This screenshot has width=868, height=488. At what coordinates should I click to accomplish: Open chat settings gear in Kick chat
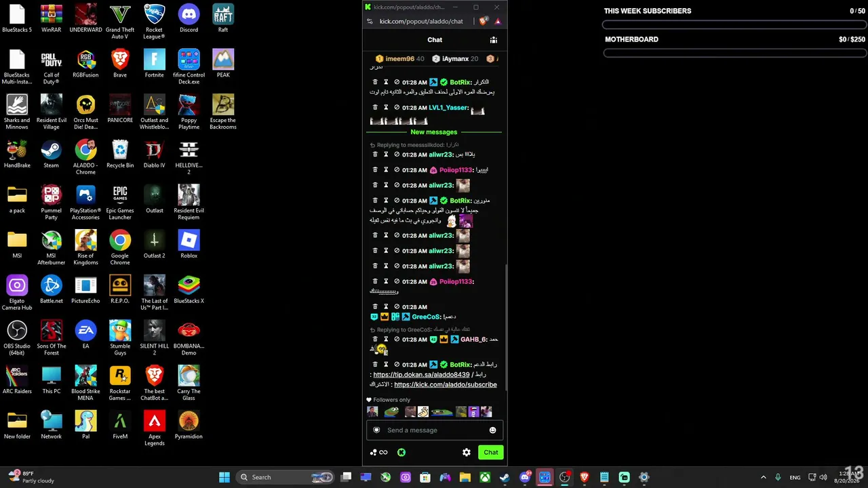click(467, 452)
